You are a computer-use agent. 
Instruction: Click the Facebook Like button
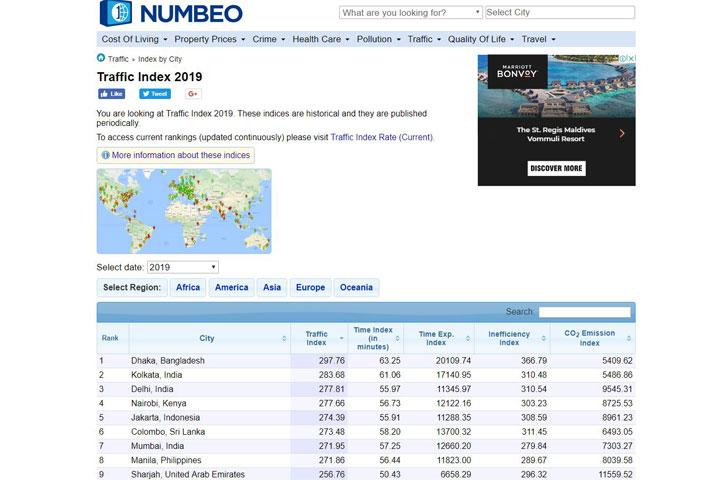pos(112,94)
